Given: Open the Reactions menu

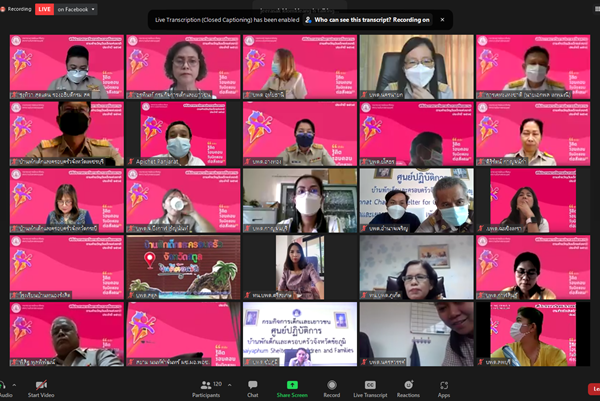Looking at the screenshot, I should coord(408,389).
